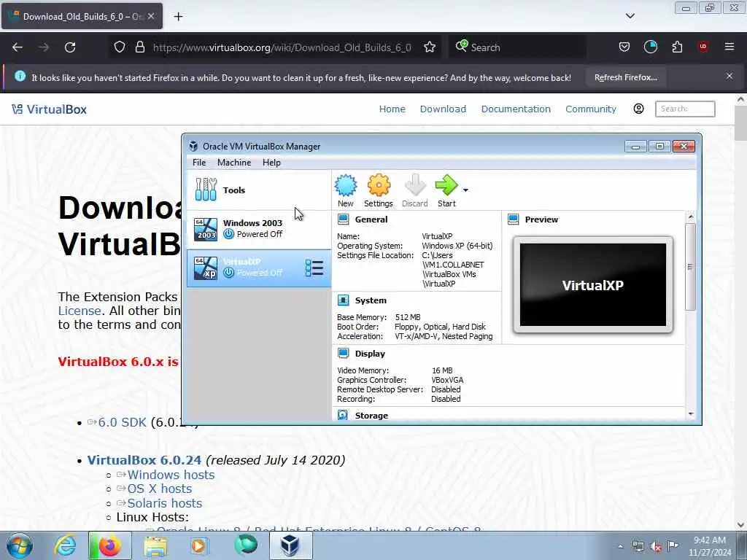The height and width of the screenshot is (560, 747).
Task: Open OS X hosts download link
Action: point(160,489)
